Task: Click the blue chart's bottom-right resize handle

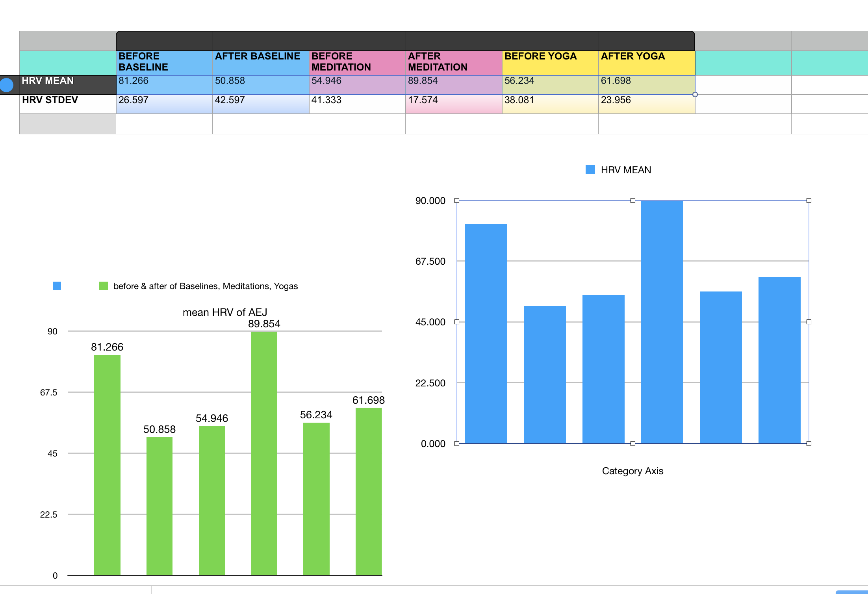Action: point(809,444)
